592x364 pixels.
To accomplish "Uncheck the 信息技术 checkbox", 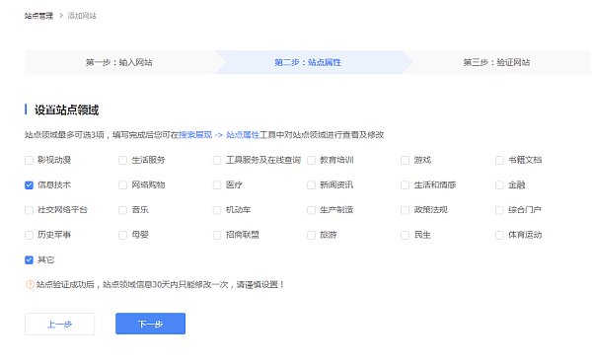I will tap(29, 185).
